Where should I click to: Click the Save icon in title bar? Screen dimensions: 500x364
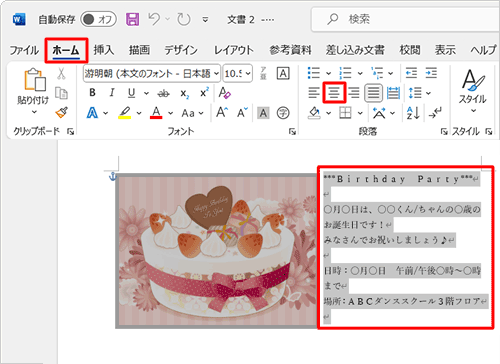tap(132, 19)
